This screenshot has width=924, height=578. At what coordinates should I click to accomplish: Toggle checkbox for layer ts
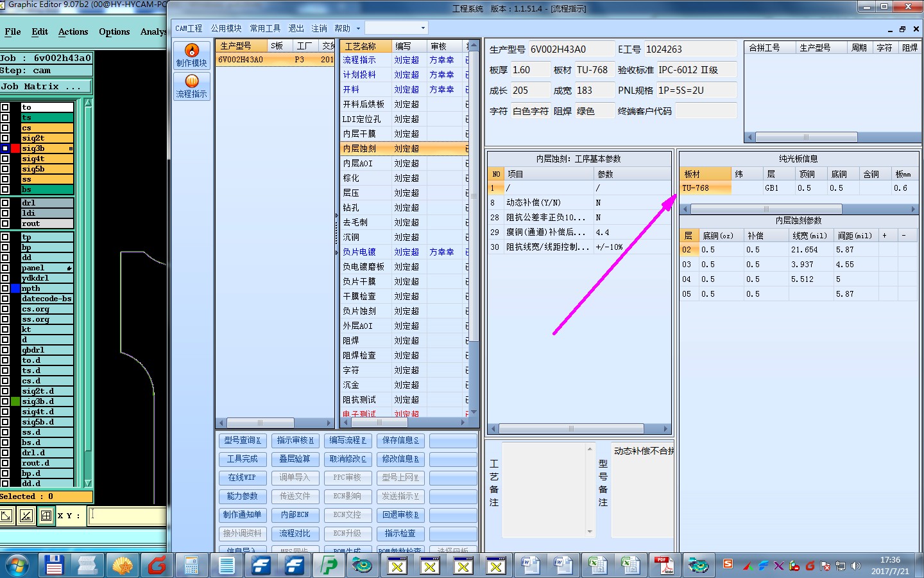5,118
